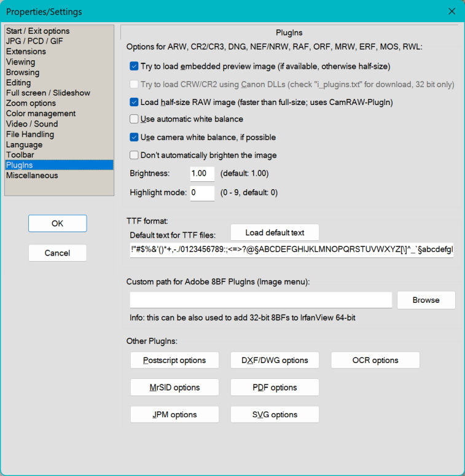This screenshot has height=476, width=465.
Task: Click the Highlight mode input field
Action: (x=202, y=193)
